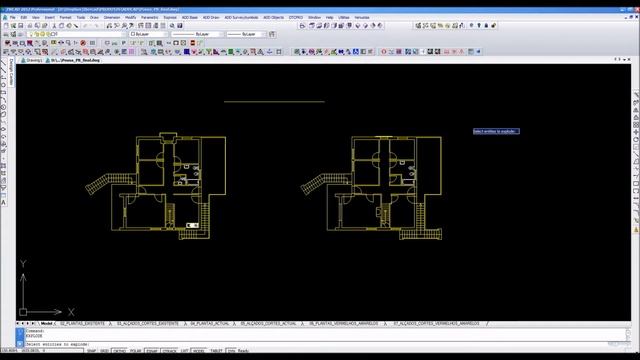Open the ByLayer lineweight dropdown
The height and width of the screenshot is (360, 640).
point(246,34)
